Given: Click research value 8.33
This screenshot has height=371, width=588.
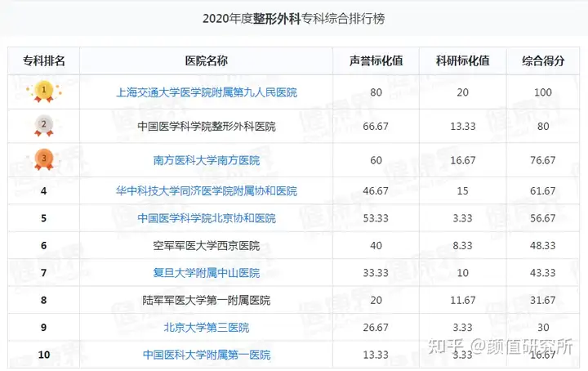Looking at the screenshot, I should click(x=463, y=246).
